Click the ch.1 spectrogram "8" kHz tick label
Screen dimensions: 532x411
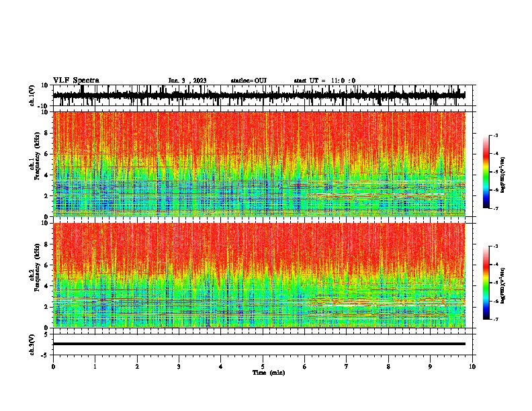47,133
